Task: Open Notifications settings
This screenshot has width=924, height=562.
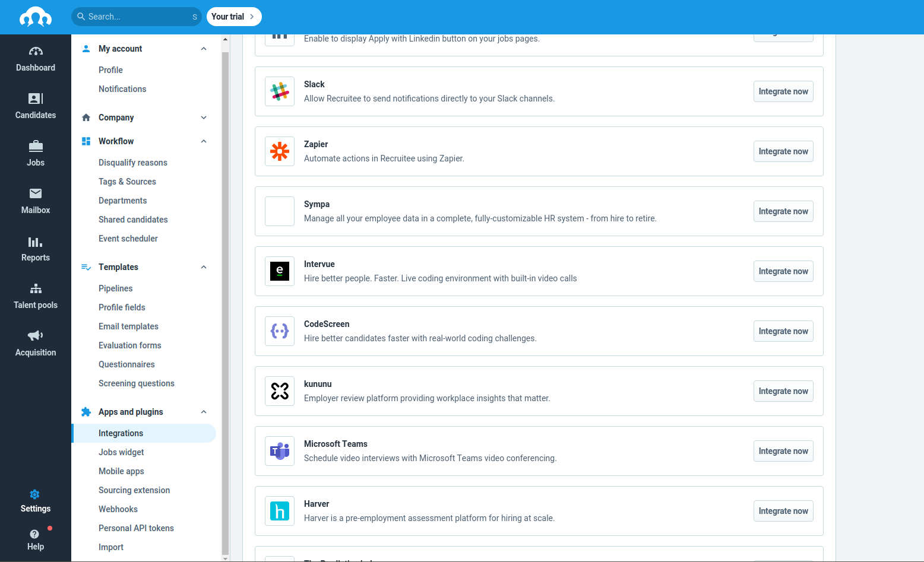Action: pos(122,89)
